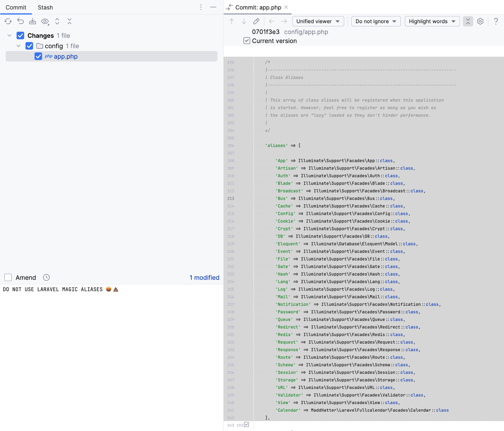Toggle the line 243 include-change checkbox
504x431 pixels.
246,425
